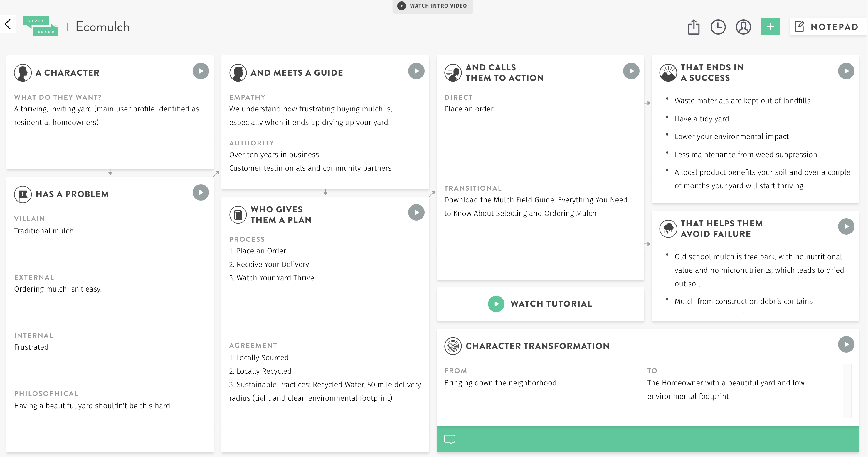Click process step '3. Watch Your Yard Thrive'

pyautogui.click(x=272, y=278)
